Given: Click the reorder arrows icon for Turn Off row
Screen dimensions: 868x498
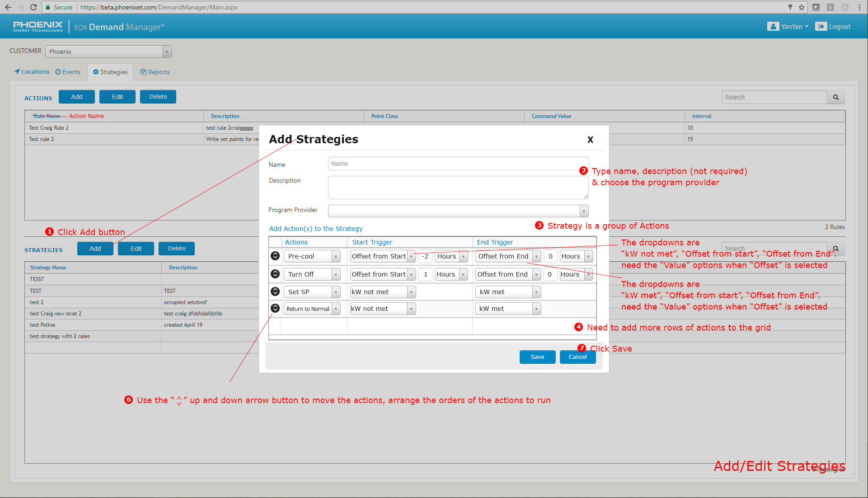Looking at the screenshot, I should 275,274.
